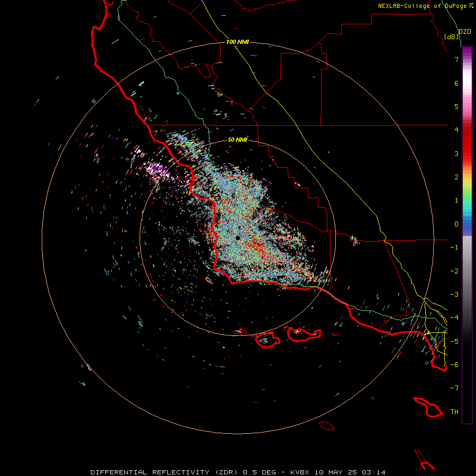Click the "DZD" legend title
Screen dimensions: 476x476
click(464, 32)
